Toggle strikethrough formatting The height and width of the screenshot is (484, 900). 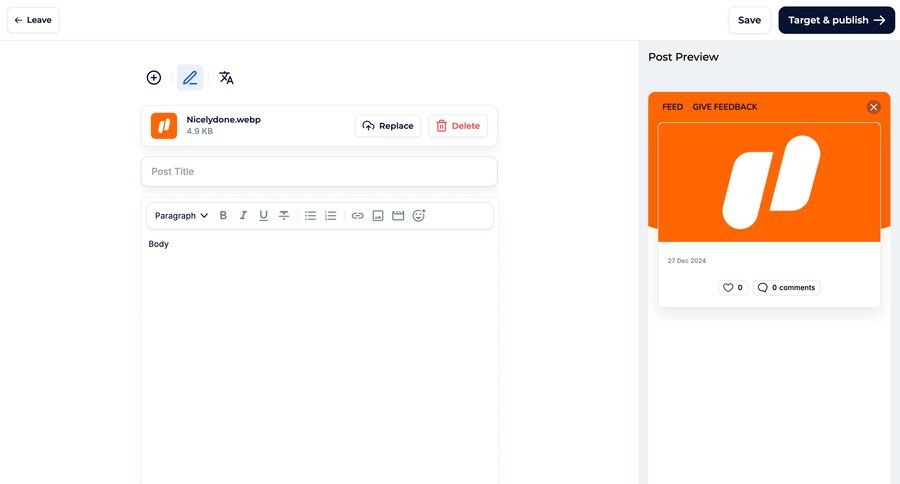(x=284, y=215)
